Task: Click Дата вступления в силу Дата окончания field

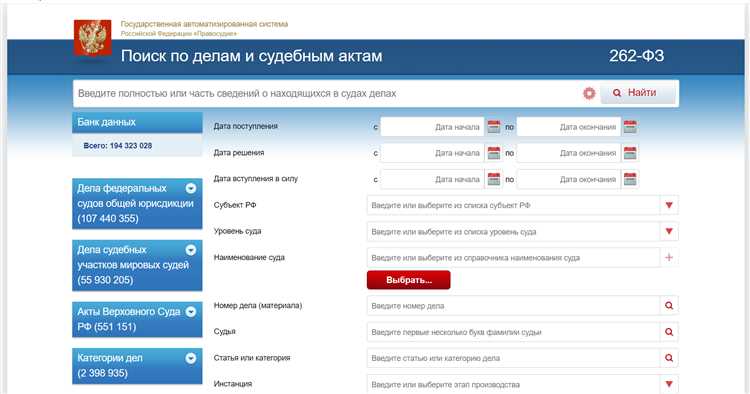Action: (569, 179)
